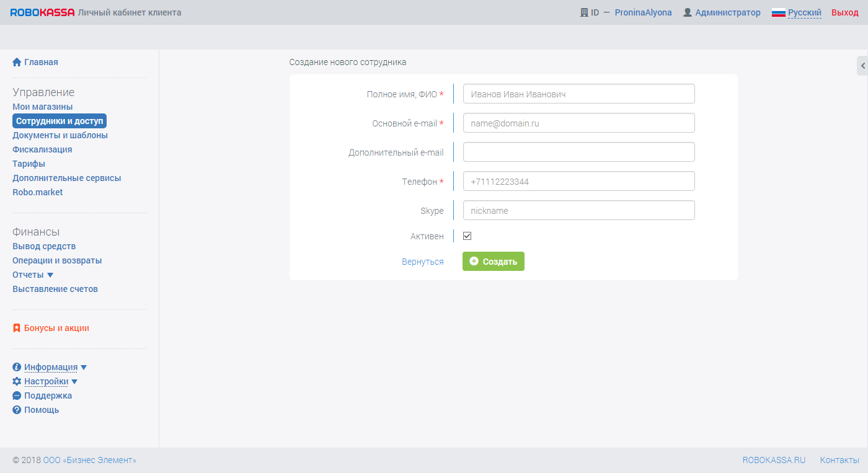Click the building icon beside ID
Image resolution: width=868 pixels, height=473 pixels.
click(584, 12)
